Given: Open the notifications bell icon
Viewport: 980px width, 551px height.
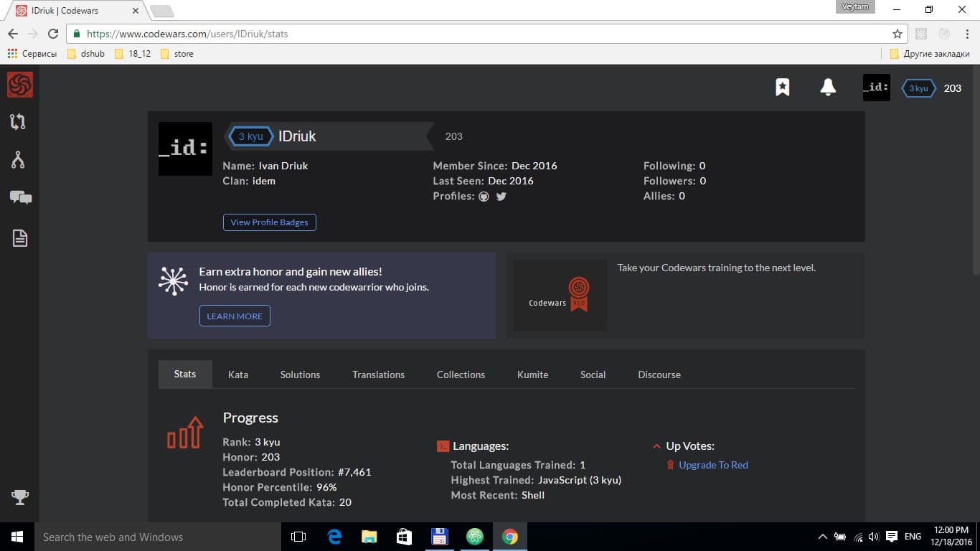Looking at the screenshot, I should (828, 88).
